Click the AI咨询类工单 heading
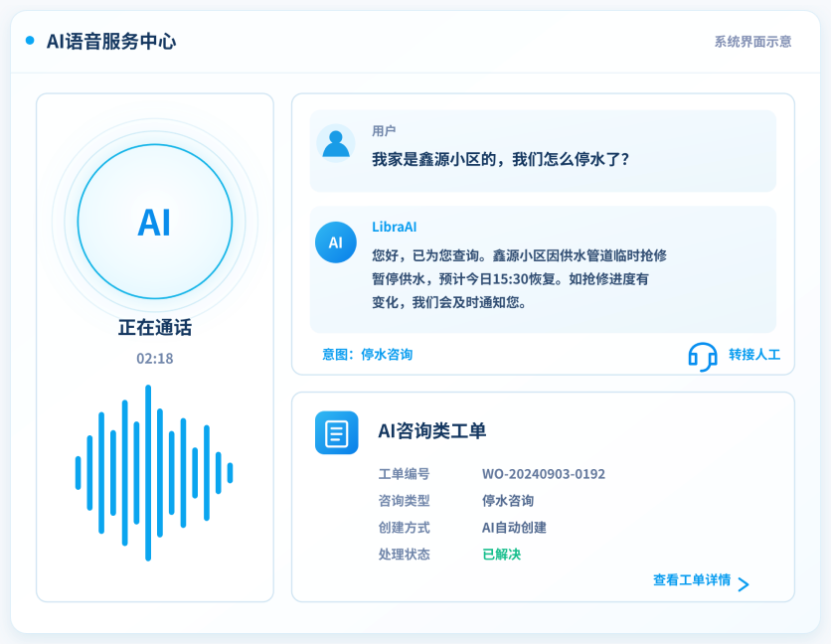The width and height of the screenshot is (831, 644). [x=432, y=431]
